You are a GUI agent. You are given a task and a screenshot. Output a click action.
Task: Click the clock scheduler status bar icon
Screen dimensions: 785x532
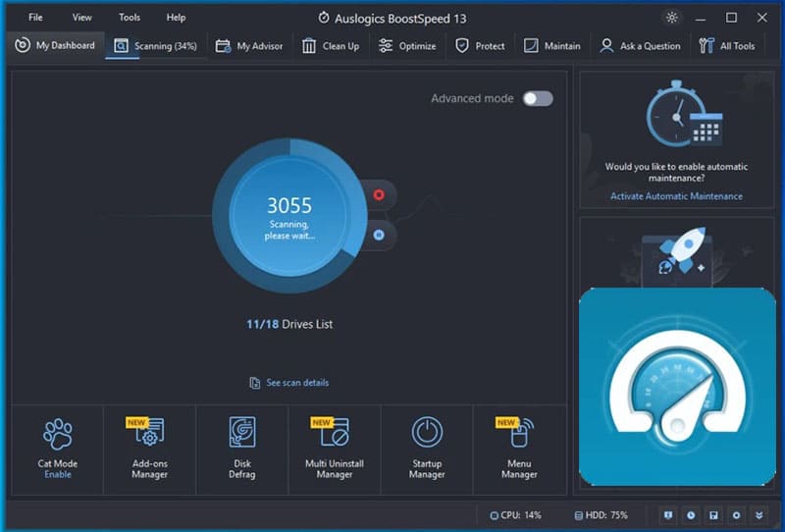(x=691, y=515)
